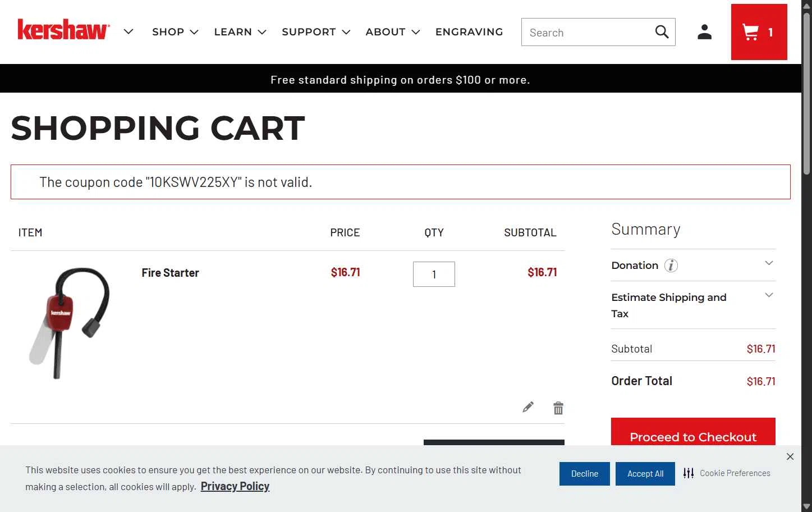Open the ABOUT menu
The height and width of the screenshot is (512, 812).
(x=392, y=32)
